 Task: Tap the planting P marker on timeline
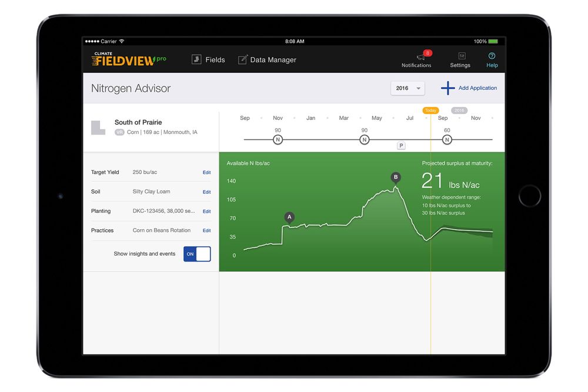(x=401, y=145)
